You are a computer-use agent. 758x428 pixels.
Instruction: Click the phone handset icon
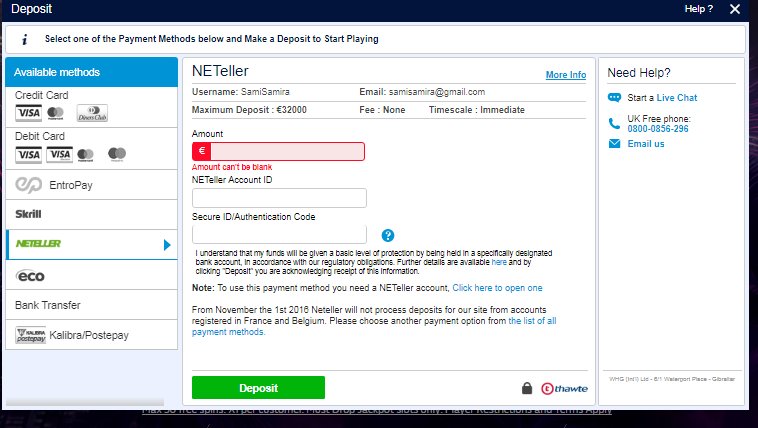coord(614,124)
